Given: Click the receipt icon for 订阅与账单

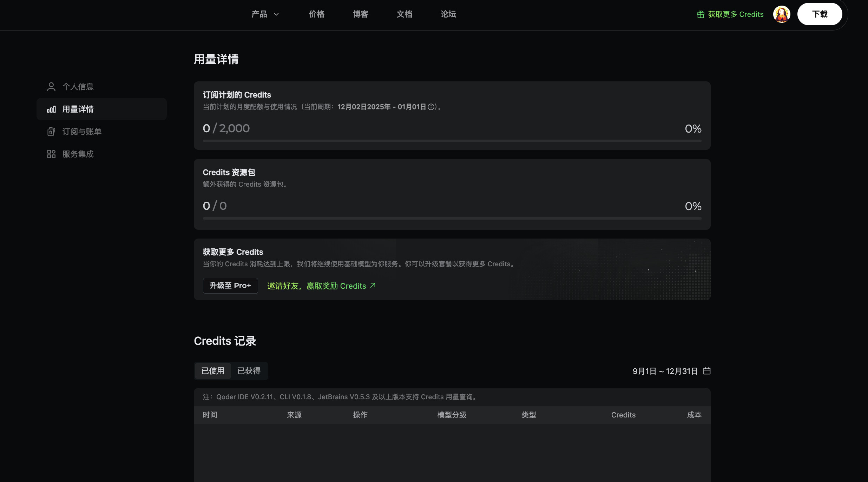Looking at the screenshot, I should 51,132.
